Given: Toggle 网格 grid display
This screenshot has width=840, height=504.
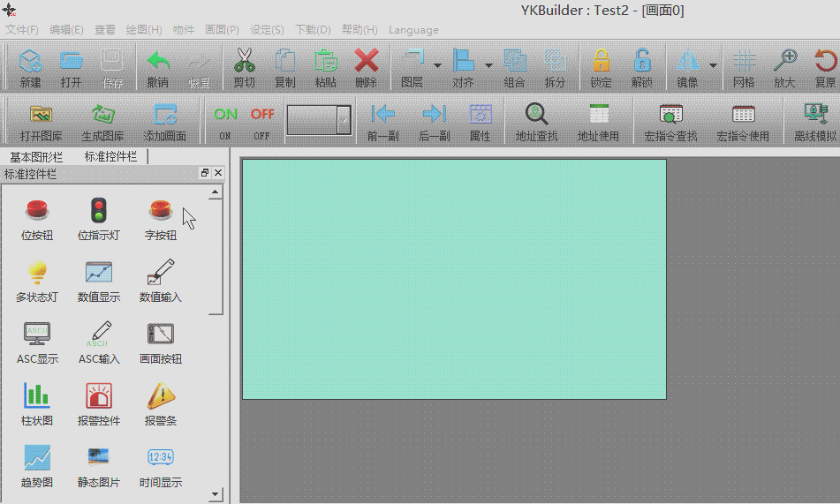Looking at the screenshot, I should (x=744, y=69).
